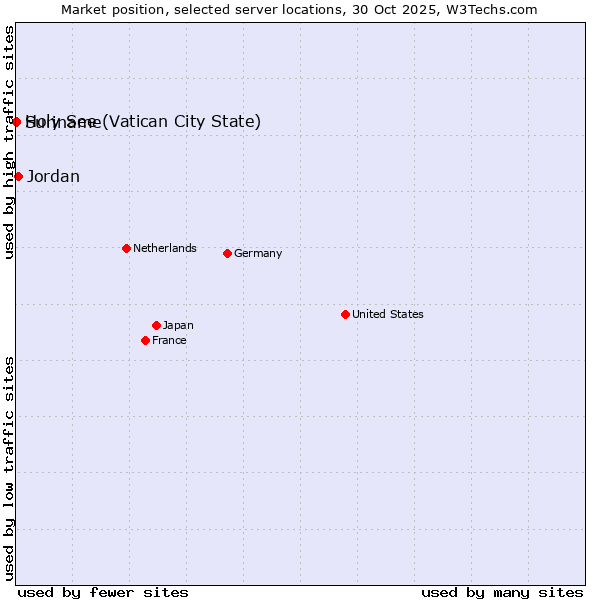This screenshot has height=600, width=600.
Task: Click the Netherlands red diamond marker
Action: [x=126, y=248]
